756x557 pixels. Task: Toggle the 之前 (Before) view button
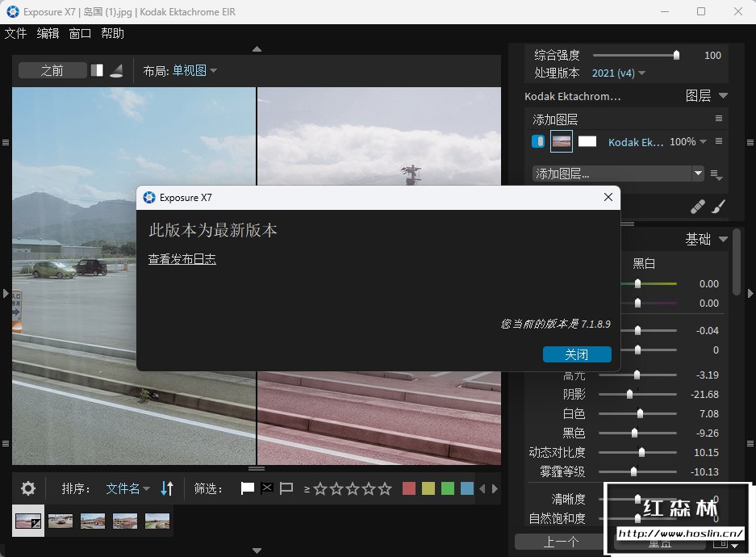52,70
